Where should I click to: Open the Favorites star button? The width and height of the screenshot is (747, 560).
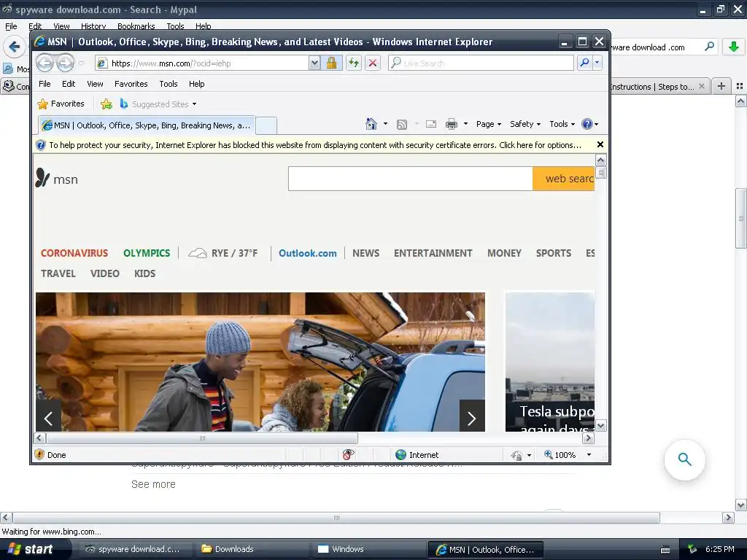(x=61, y=104)
